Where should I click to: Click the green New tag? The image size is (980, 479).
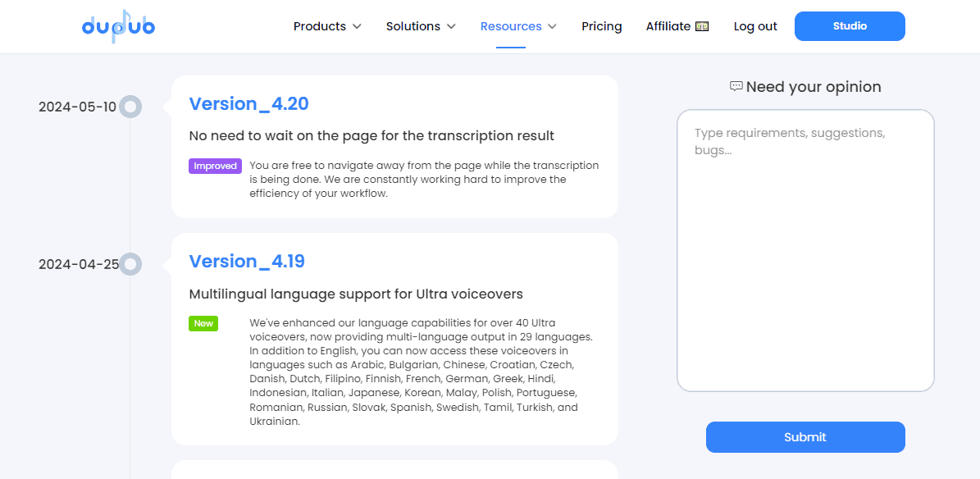pos(203,323)
